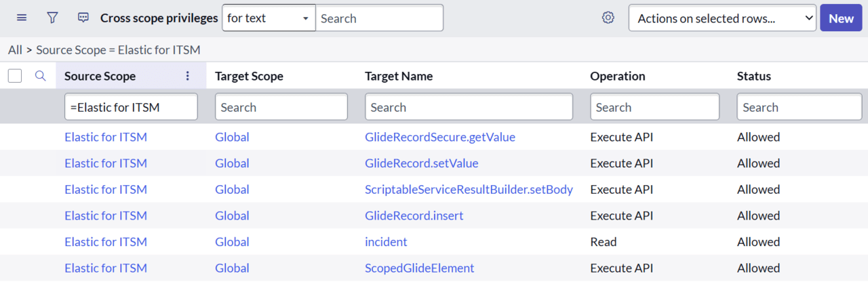This screenshot has width=868, height=286.
Task: Show the filter funnel icon options
Action: point(52,18)
